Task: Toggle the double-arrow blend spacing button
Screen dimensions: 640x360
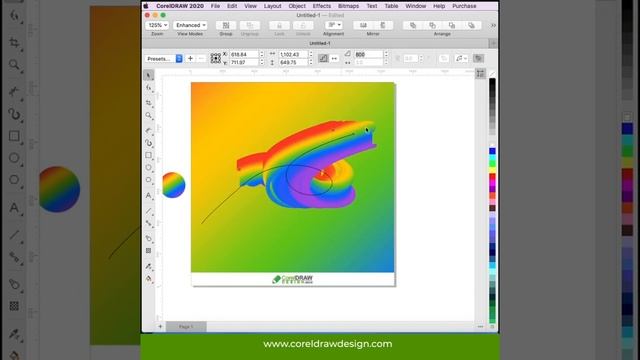Action: tap(334, 58)
